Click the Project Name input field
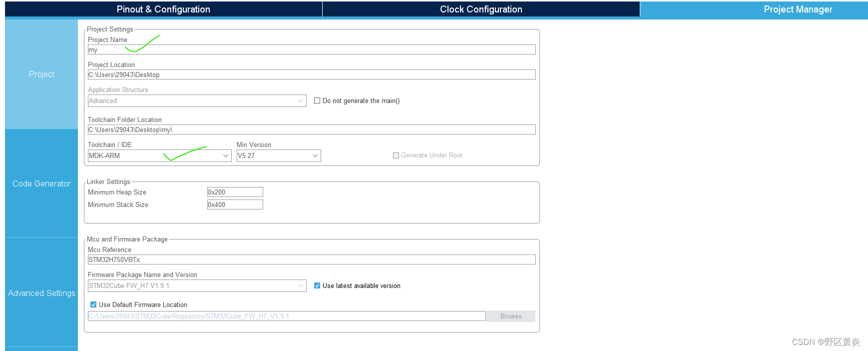The height and width of the screenshot is (351, 868). point(312,49)
